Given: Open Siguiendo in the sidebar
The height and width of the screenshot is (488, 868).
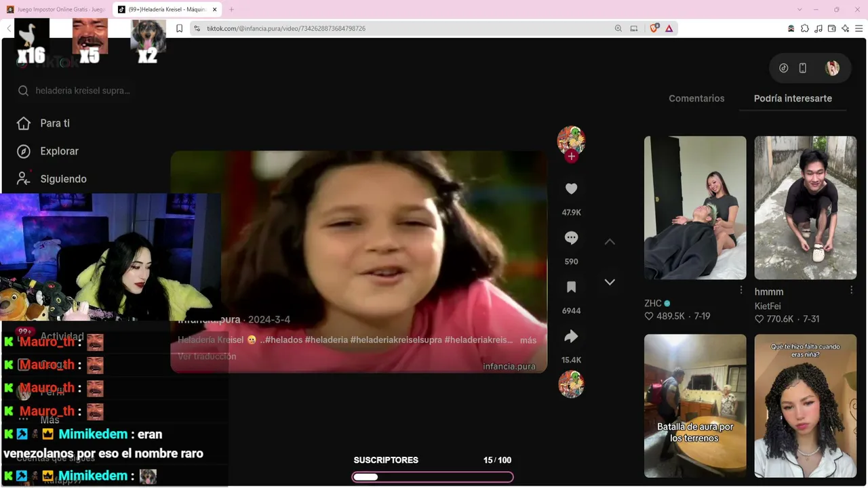Looking at the screenshot, I should click(53, 179).
